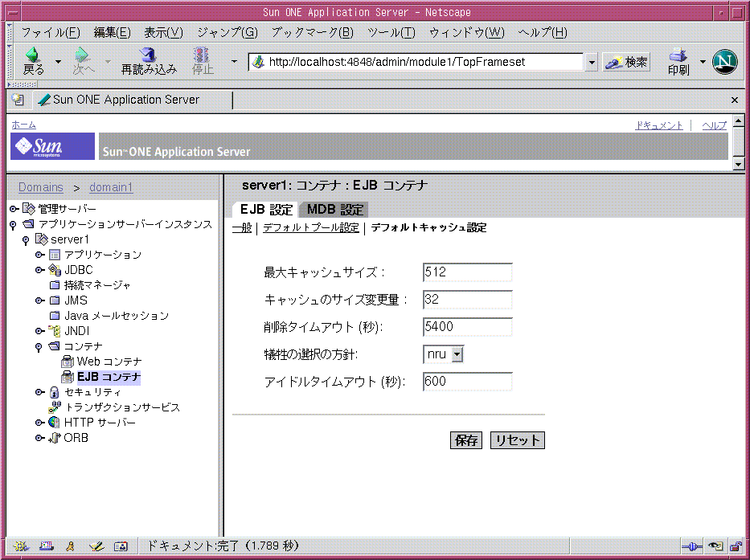Open the 編集(E) menu
The image size is (750, 560).
[112, 32]
